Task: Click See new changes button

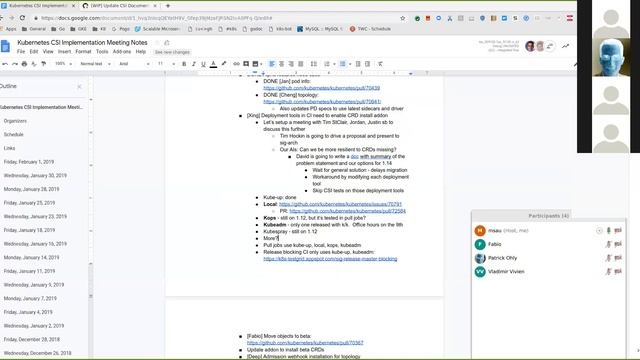Action: click(x=172, y=52)
